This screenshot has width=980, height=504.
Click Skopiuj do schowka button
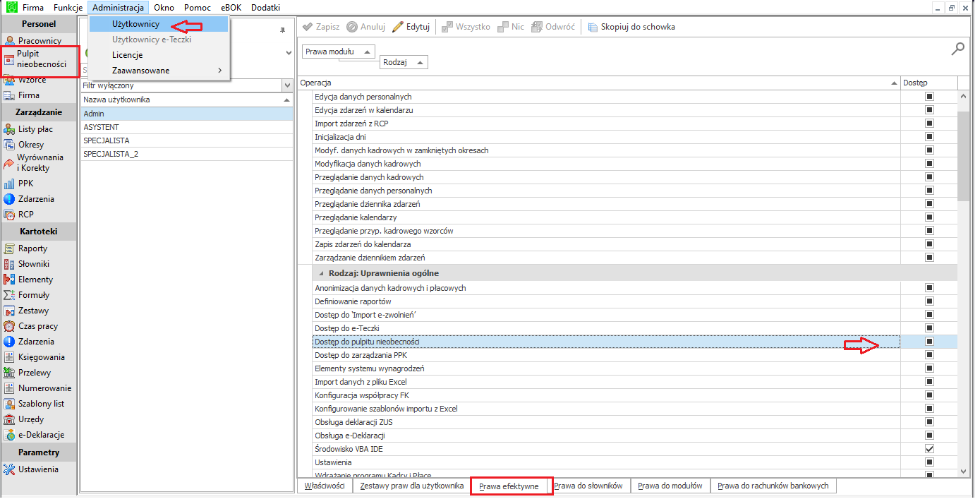[x=631, y=27]
